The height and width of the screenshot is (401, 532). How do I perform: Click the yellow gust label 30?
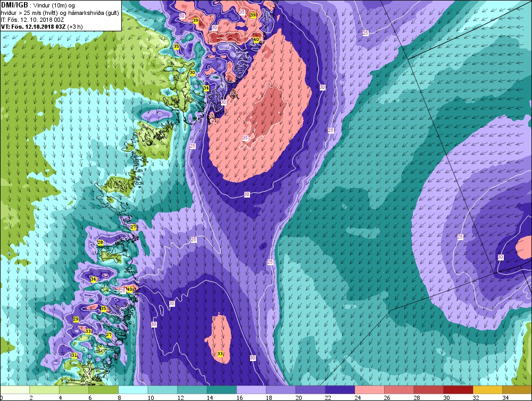point(193,72)
